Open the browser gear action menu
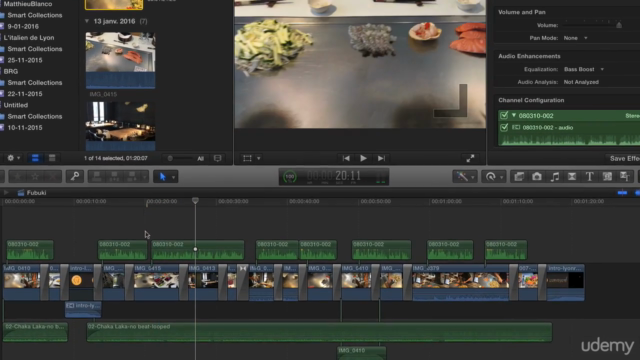This screenshot has width=640, height=360. (x=13, y=158)
